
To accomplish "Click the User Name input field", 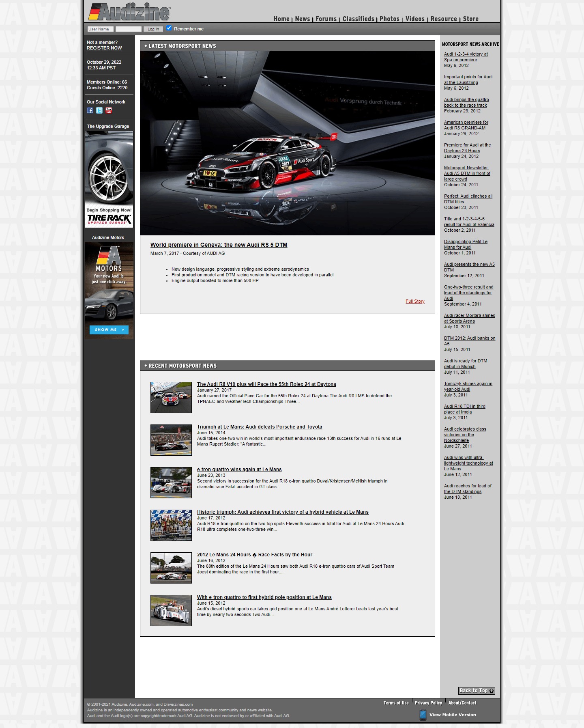I will point(100,29).
